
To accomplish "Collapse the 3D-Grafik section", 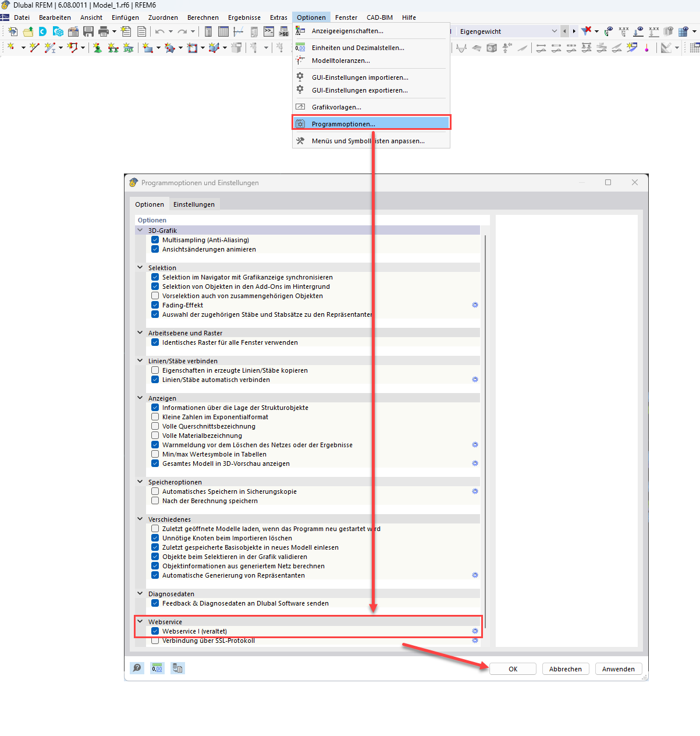I will click(140, 231).
